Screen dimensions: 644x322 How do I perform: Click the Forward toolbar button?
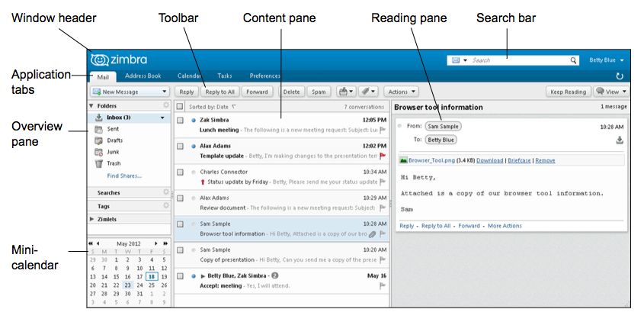pyautogui.click(x=257, y=92)
